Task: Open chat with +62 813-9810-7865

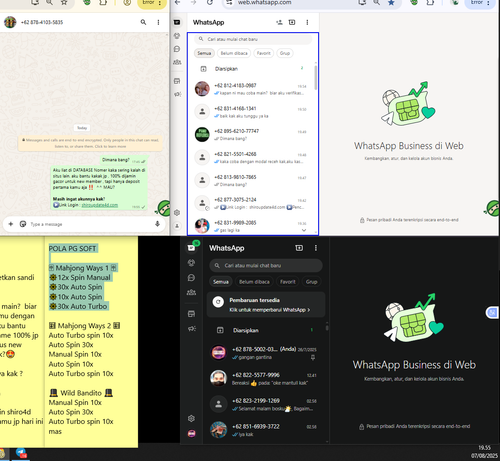Action: click(x=253, y=180)
